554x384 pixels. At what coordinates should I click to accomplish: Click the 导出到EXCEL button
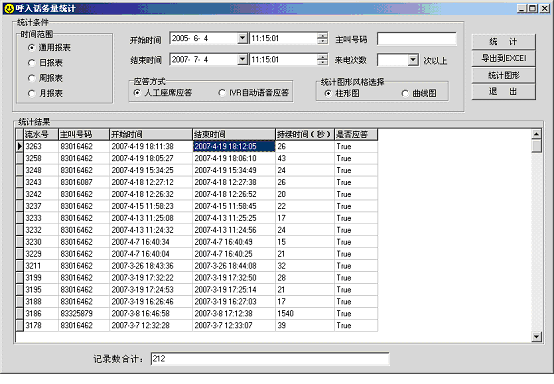503,58
